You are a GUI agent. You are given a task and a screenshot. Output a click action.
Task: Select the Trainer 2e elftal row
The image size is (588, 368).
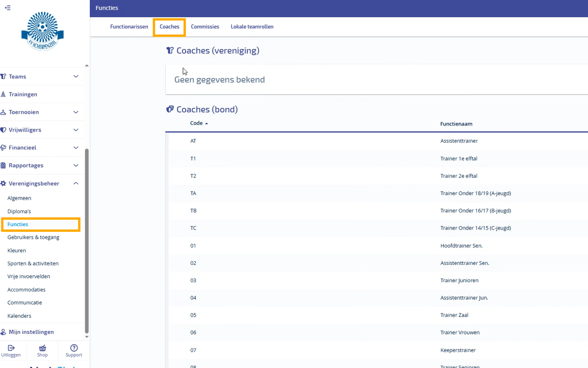pos(377,176)
